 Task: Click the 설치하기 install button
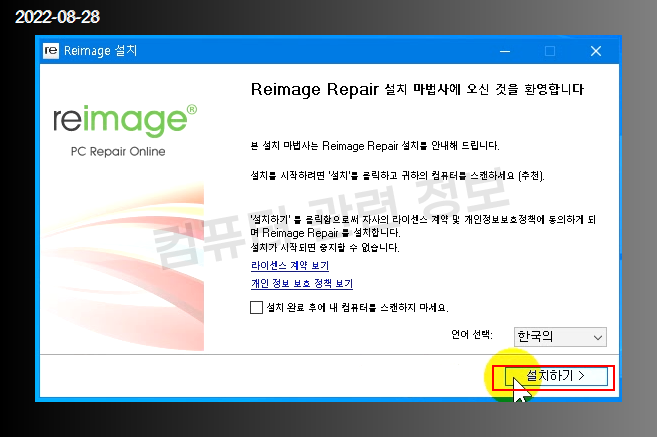pyautogui.click(x=556, y=376)
